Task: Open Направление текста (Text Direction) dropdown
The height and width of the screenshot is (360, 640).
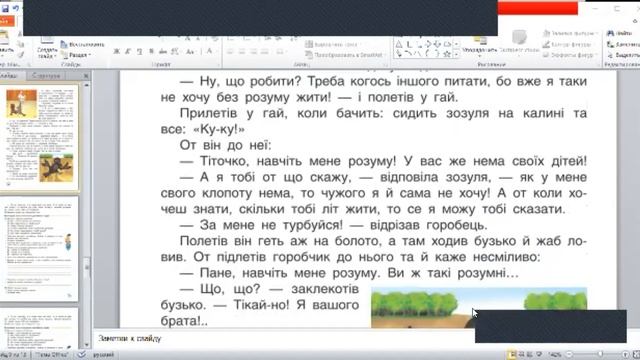Action: coord(333,44)
